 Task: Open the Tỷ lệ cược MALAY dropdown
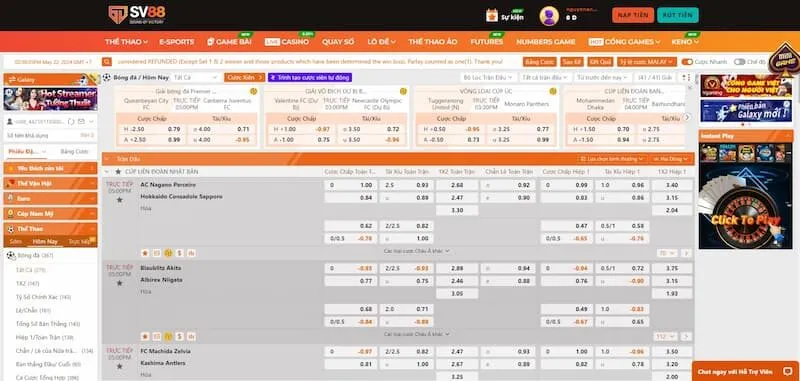point(646,62)
